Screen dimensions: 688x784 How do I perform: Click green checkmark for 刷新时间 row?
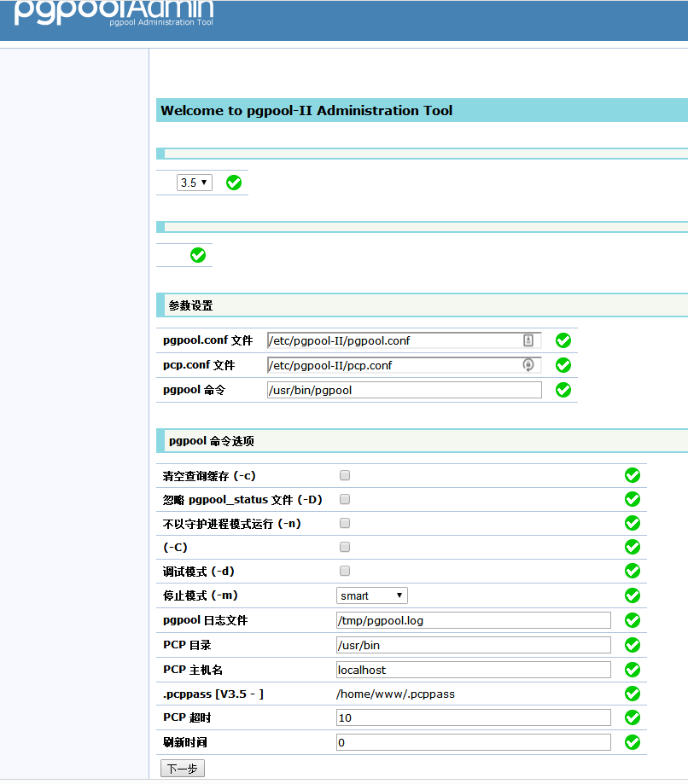tap(633, 742)
